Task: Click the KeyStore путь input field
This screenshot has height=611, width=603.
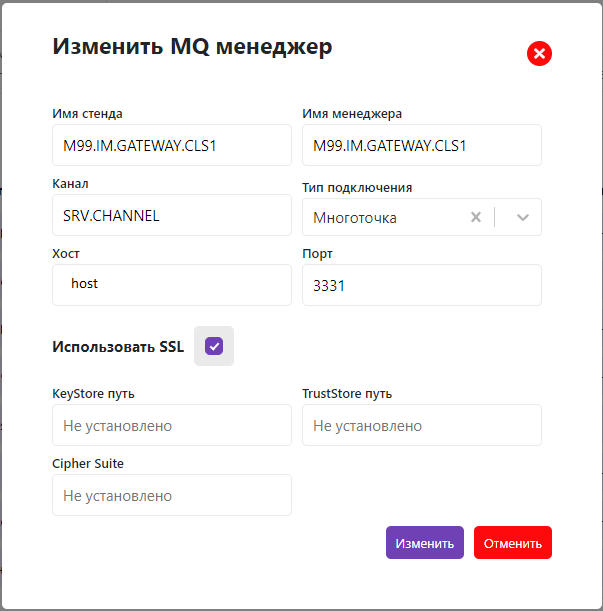Action: pyautogui.click(x=171, y=425)
